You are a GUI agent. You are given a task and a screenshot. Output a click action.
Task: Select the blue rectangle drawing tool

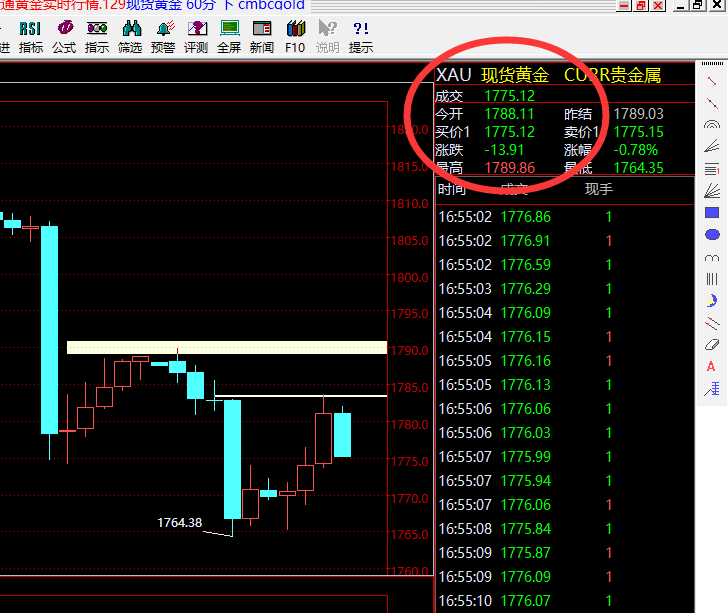(x=712, y=213)
